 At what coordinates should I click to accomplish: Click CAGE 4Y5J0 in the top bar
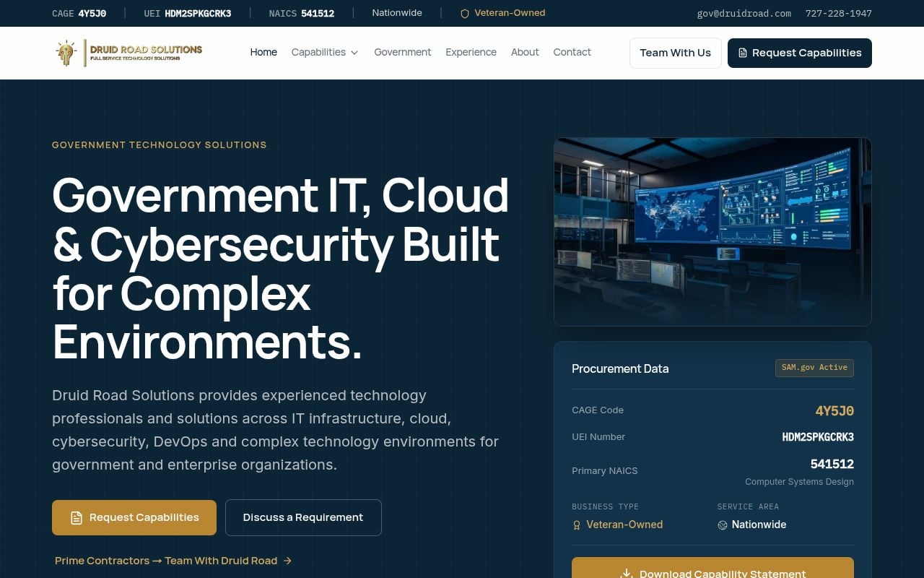tap(79, 13)
